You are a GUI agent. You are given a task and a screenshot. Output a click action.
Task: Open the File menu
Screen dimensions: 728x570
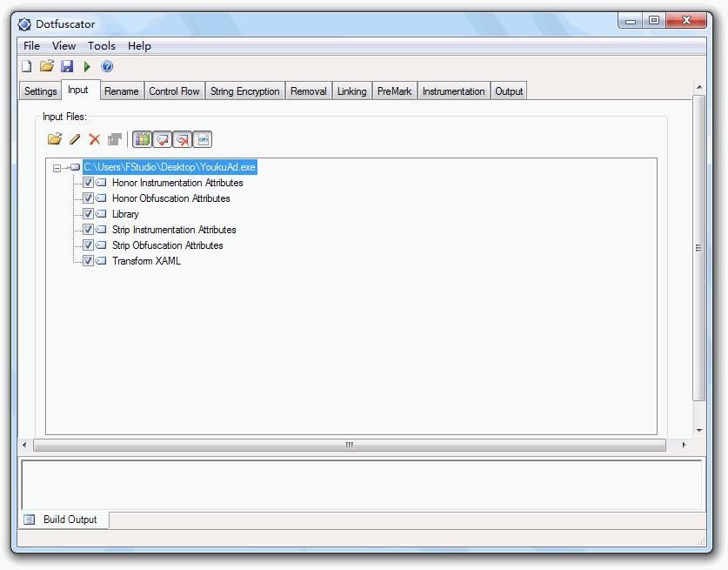click(x=31, y=46)
